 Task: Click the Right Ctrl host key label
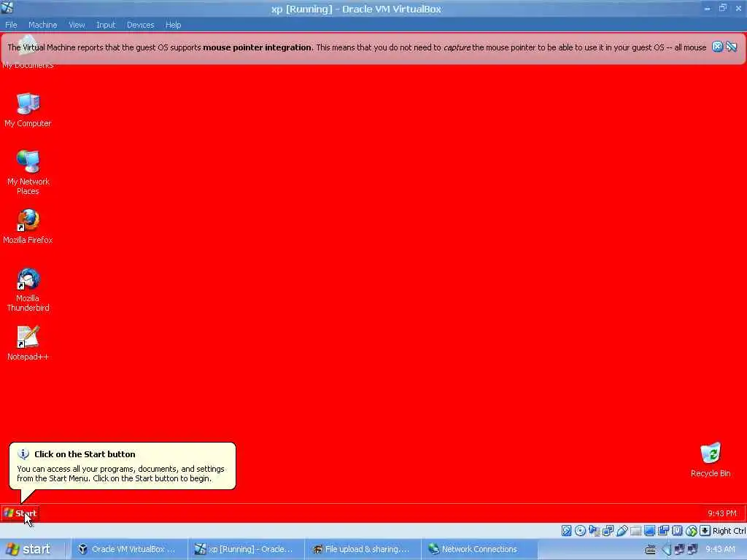click(729, 531)
